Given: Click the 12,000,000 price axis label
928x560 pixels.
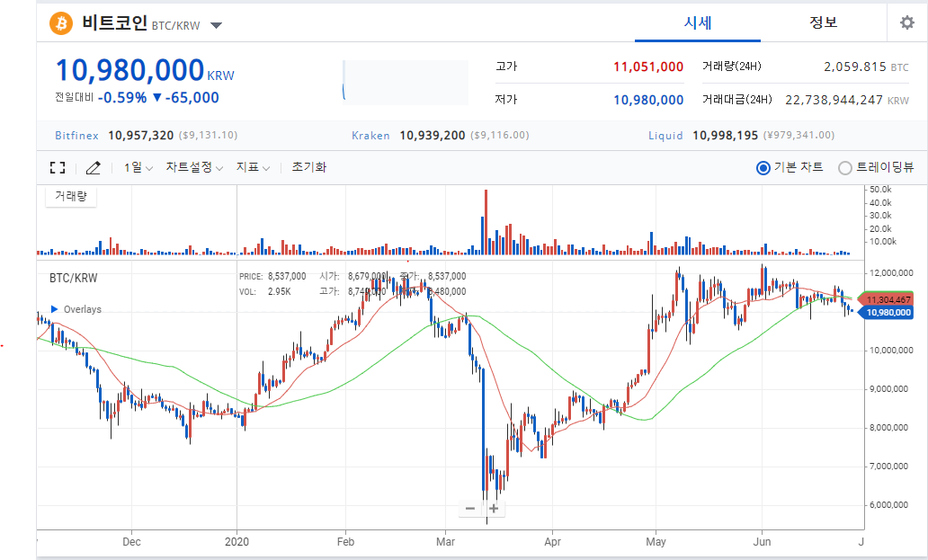Looking at the screenshot, I should 891,273.
